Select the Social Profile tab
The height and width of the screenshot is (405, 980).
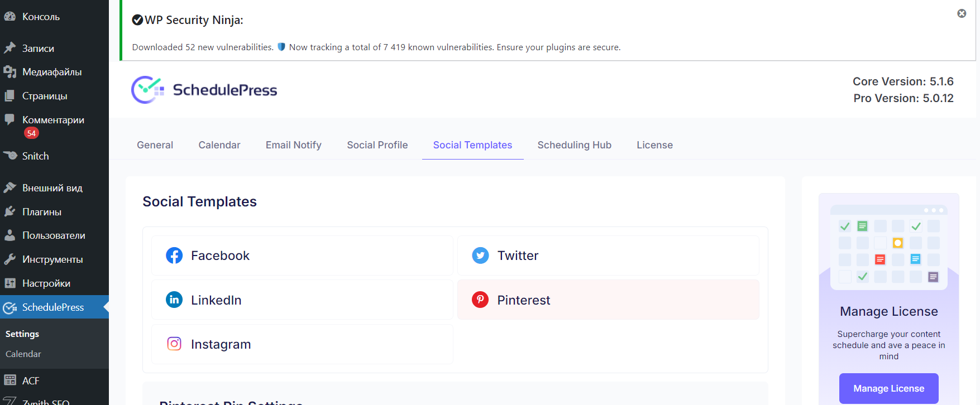click(x=377, y=145)
